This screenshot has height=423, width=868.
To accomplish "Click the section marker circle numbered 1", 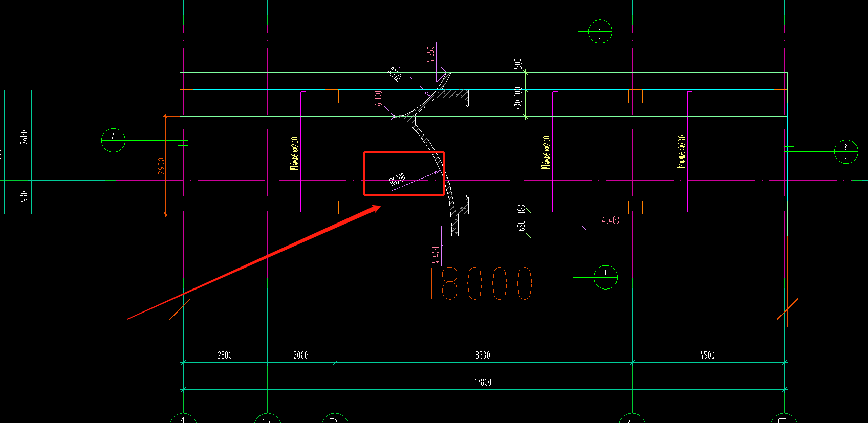I will 605,277.
